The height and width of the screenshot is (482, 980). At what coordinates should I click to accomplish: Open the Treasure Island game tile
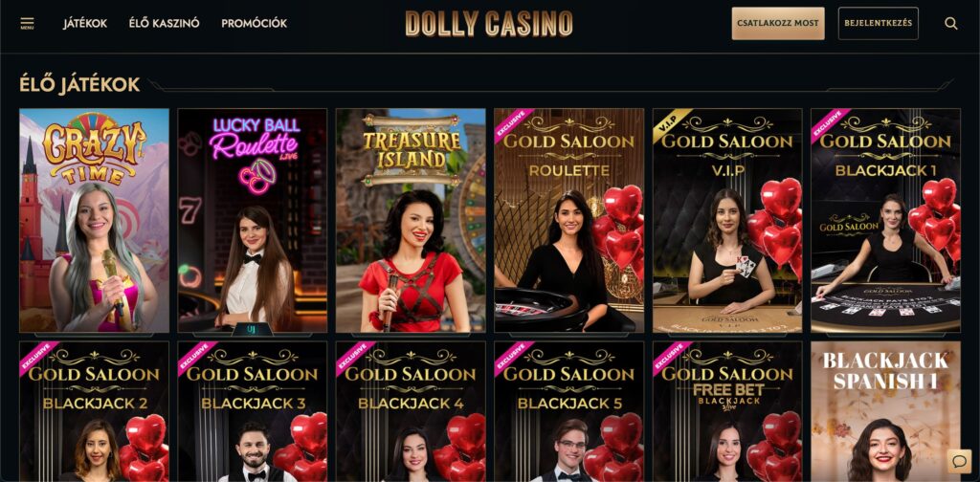pos(411,220)
